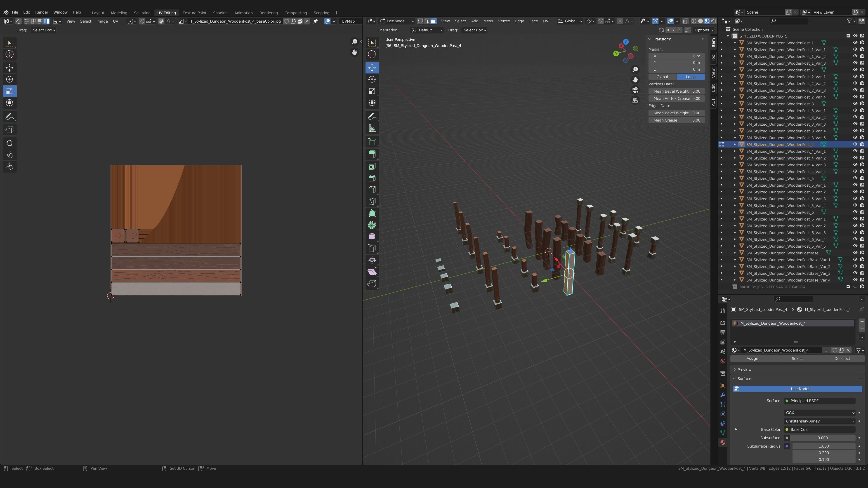Adjust the vertices Mean Bevel Weight slider
This screenshot has width=868, height=488.
pyautogui.click(x=677, y=91)
